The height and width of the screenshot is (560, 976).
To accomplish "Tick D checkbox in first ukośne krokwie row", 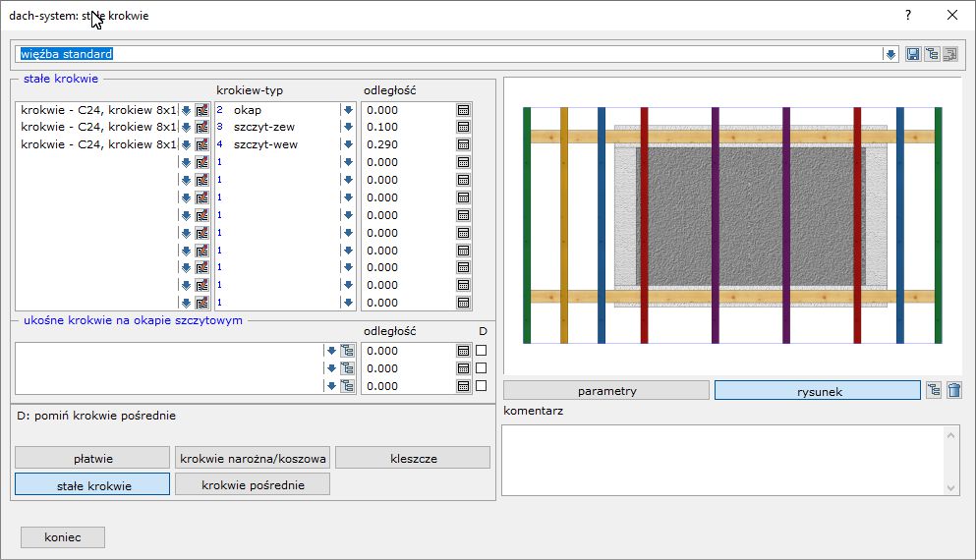I will point(482,351).
